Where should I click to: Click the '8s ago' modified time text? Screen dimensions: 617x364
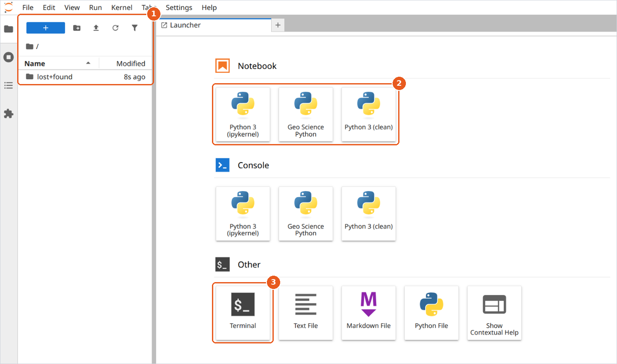135,77
